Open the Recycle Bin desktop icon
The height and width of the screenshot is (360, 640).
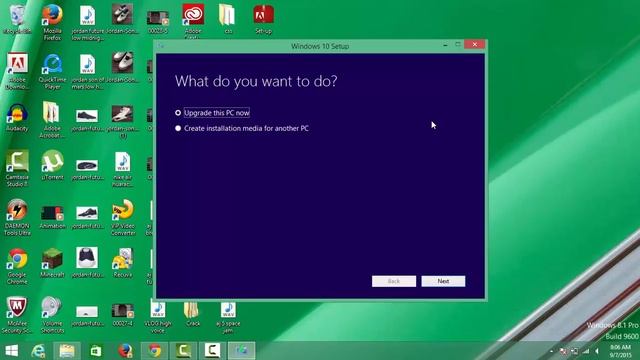tap(17, 19)
